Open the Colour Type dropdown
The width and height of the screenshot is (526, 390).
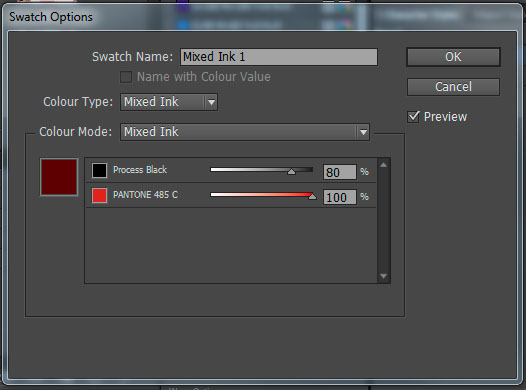pos(169,102)
